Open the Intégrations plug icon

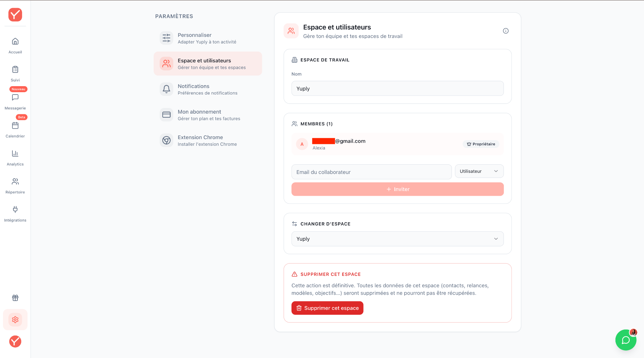coord(15,210)
